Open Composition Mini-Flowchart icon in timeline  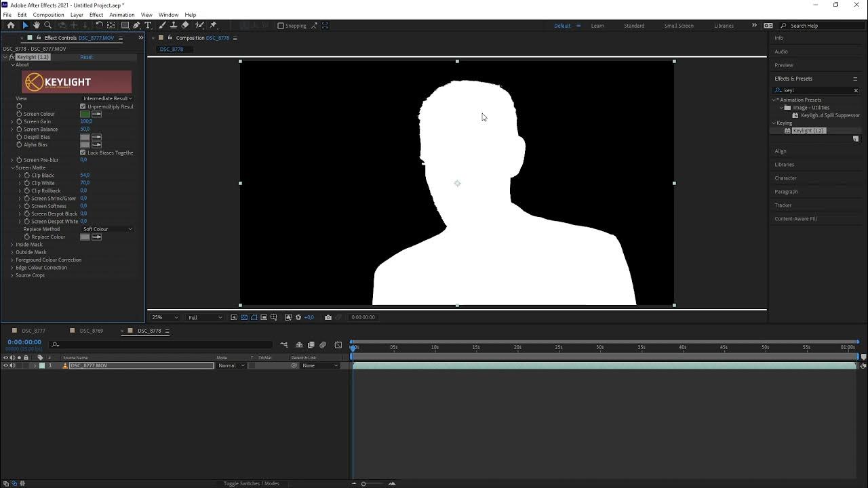click(284, 345)
